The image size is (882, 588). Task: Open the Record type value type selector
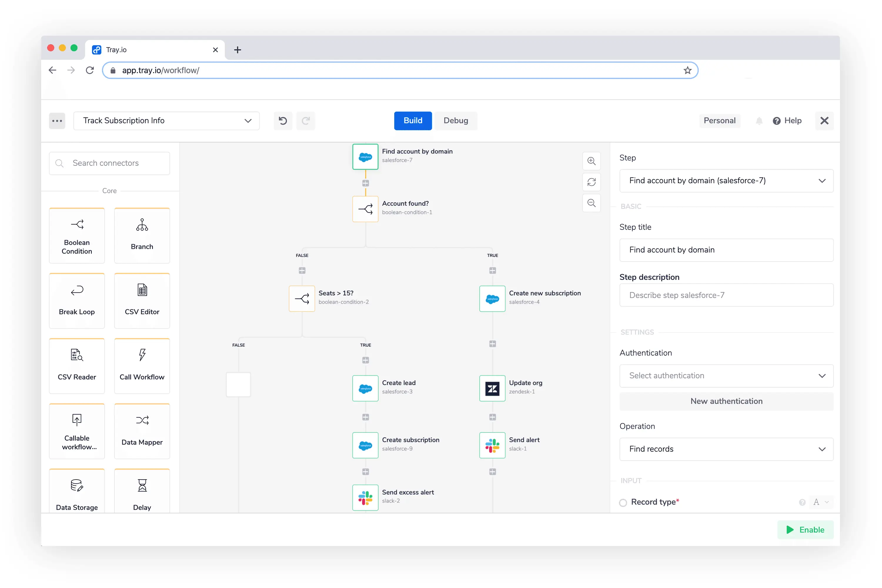point(821,502)
